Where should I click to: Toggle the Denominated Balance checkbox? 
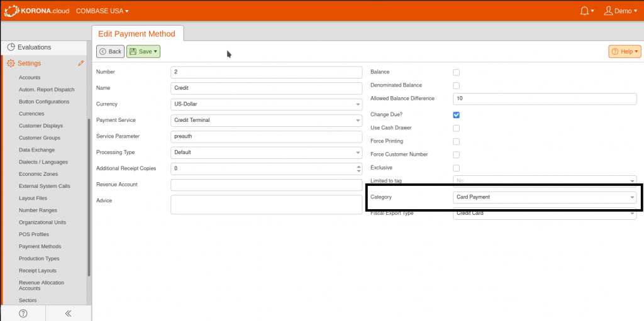456,86
